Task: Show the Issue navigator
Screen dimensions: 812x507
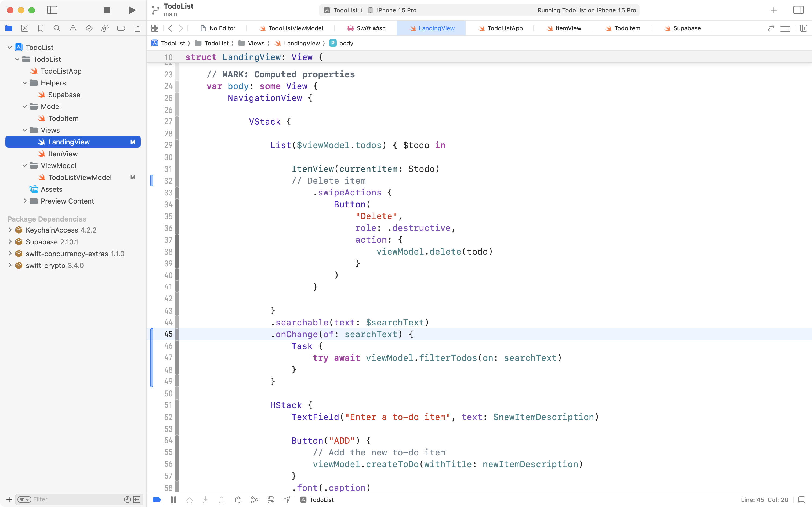Action: [73, 28]
